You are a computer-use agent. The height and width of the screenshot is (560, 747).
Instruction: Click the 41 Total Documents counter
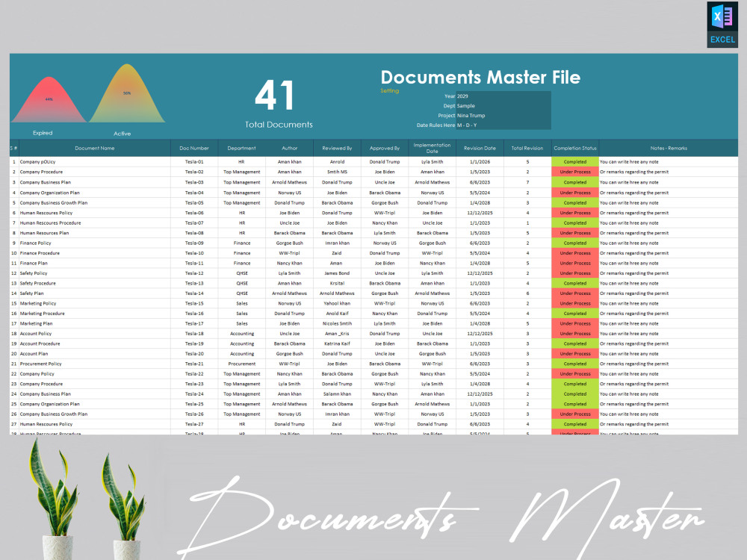pyautogui.click(x=278, y=103)
